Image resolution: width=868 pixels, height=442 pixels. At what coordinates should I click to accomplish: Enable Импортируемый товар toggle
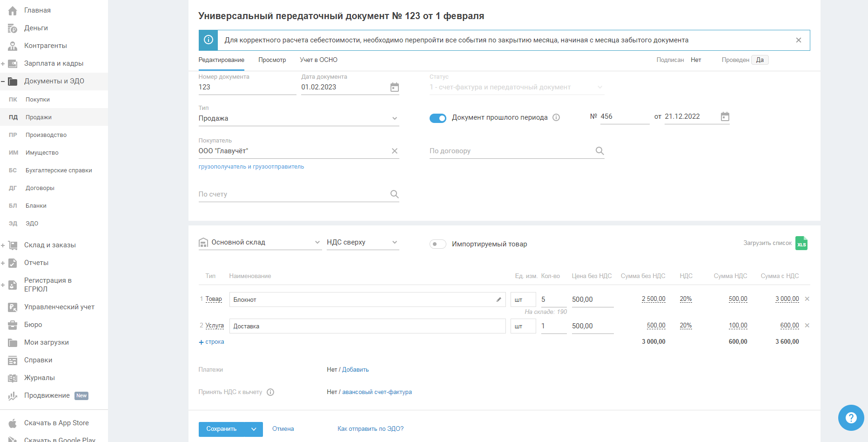click(437, 244)
